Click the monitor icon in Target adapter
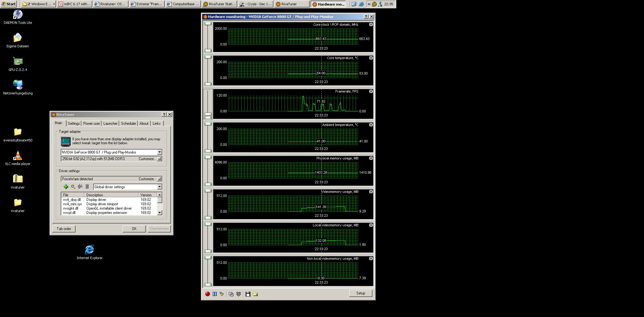This screenshot has height=317, width=644. tap(66, 141)
